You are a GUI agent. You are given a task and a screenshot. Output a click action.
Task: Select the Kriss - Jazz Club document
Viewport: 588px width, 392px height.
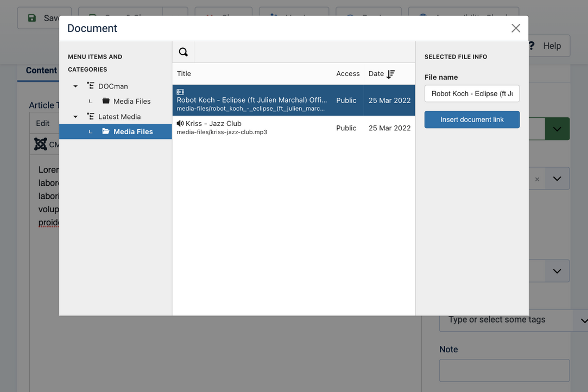pos(294,128)
